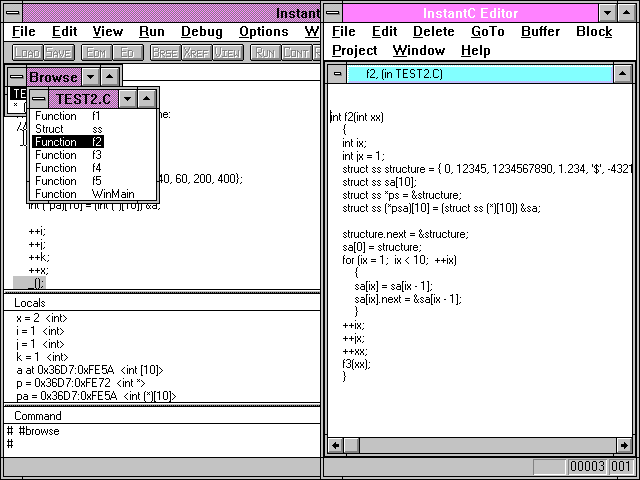Select Function WinMain in the list
The height and width of the screenshot is (480, 640).
(82, 194)
